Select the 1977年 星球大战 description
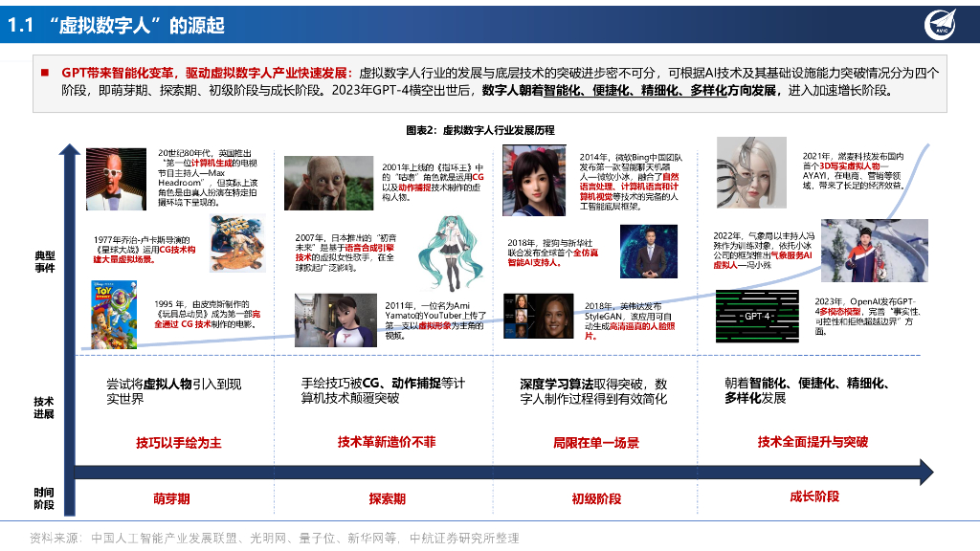 (x=145, y=250)
